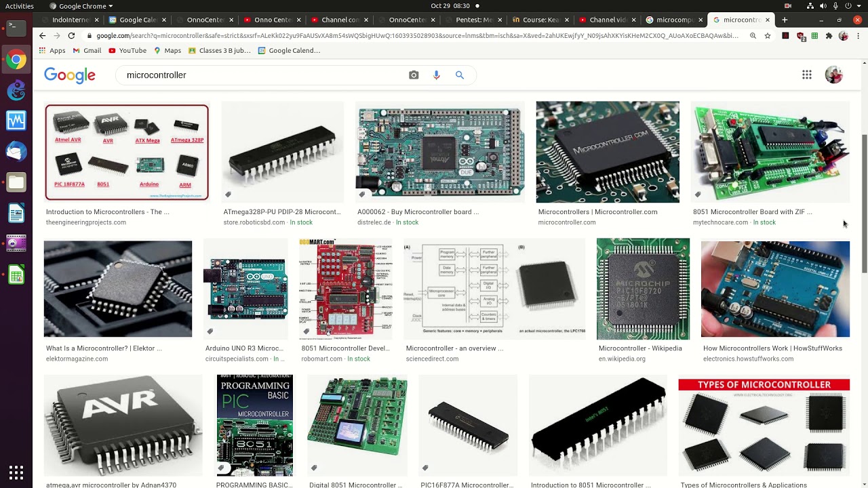The image size is (868, 488).
Task: Search by image with camera icon
Action: [x=414, y=75]
